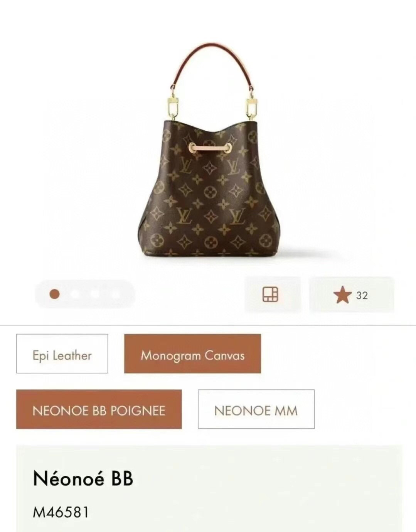This screenshot has height=532, width=416.
Task: Open the grid gallery view icon
Action: (270, 295)
